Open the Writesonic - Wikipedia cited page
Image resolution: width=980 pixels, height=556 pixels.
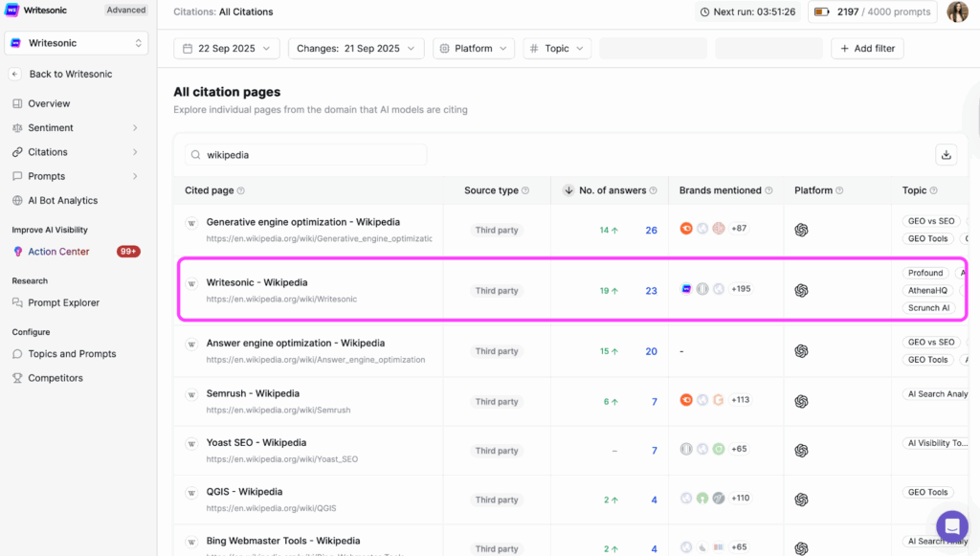click(x=256, y=282)
